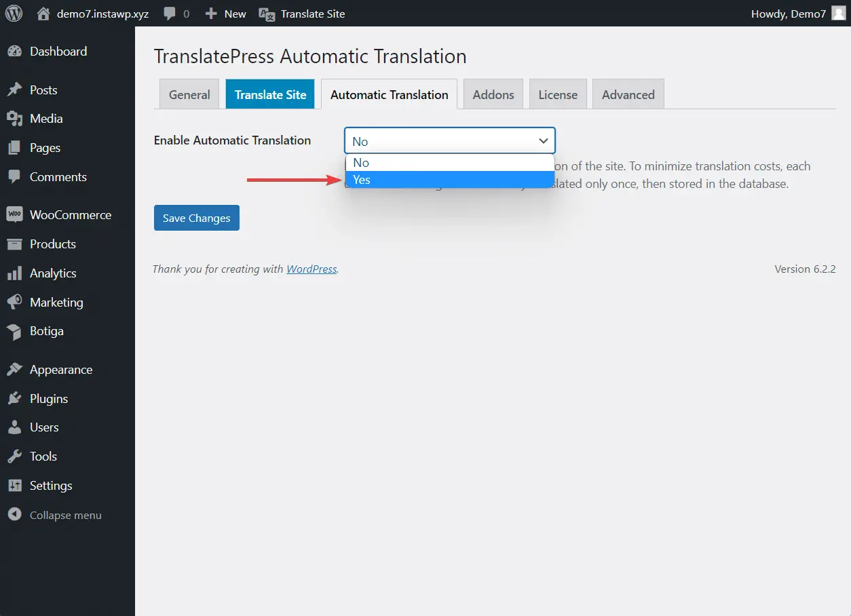This screenshot has height=616, width=851.
Task: Select the Automatic Translation tab
Action: point(390,94)
